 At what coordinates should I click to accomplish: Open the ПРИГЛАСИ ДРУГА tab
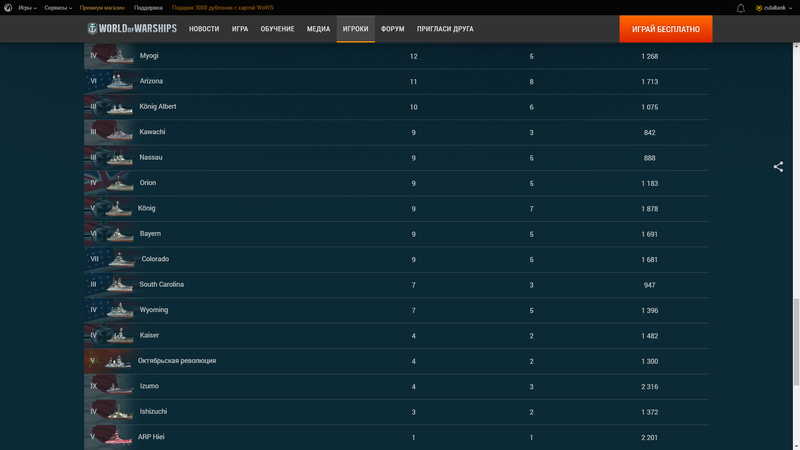[x=445, y=29]
